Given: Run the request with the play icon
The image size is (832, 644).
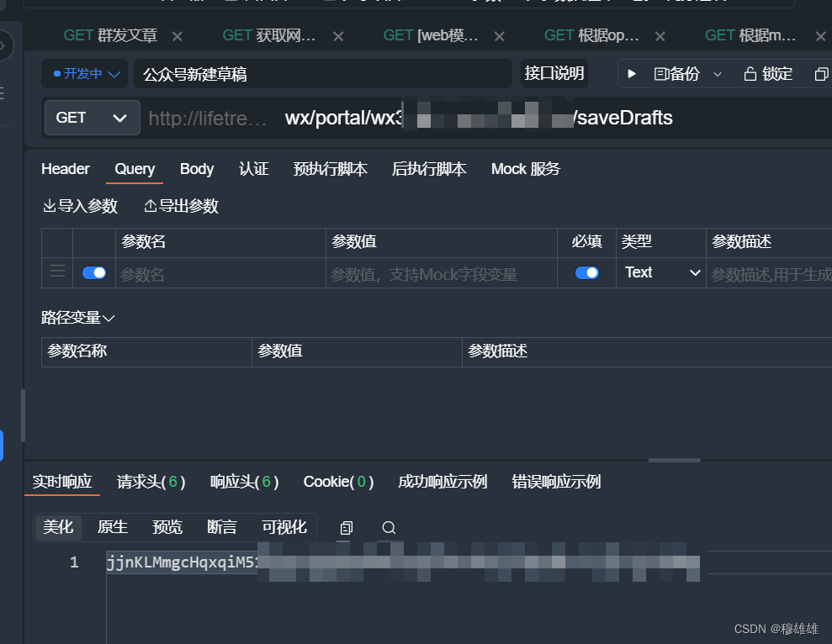Looking at the screenshot, I should [x=632, y=74].
